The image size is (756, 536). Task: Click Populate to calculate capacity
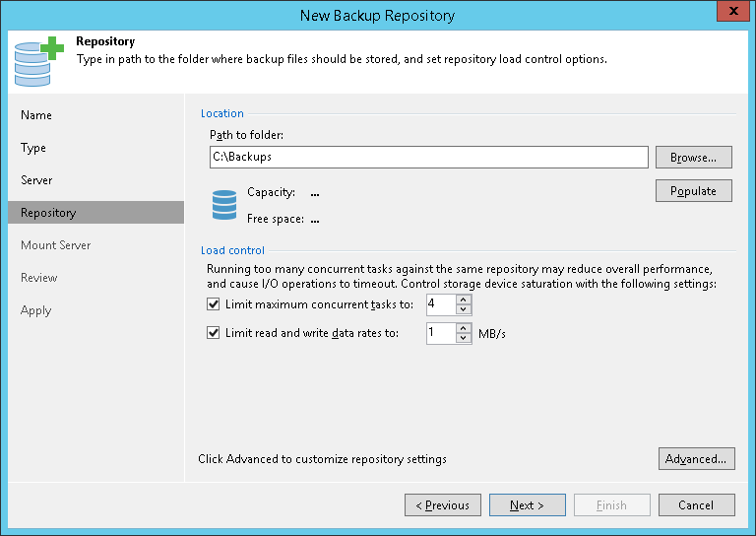(693, 190)
